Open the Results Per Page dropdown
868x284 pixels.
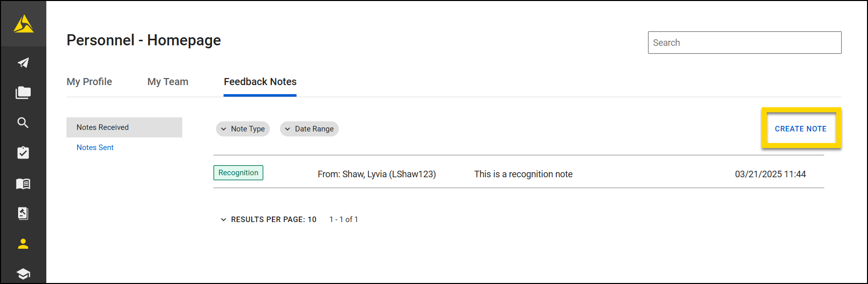click(269, 220)
